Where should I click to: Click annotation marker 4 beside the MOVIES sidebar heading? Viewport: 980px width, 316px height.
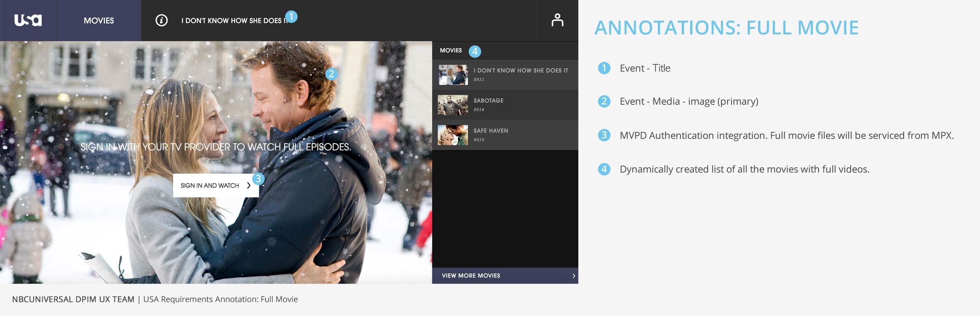coord(475,51)
